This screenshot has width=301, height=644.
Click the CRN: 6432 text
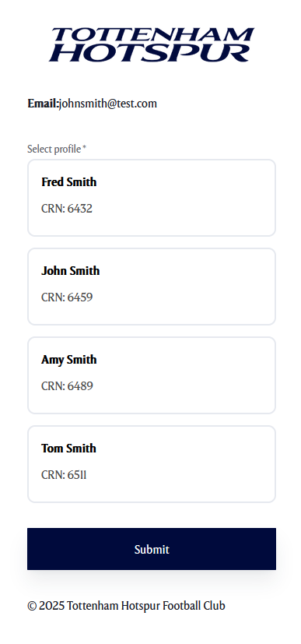click(67, 209)
